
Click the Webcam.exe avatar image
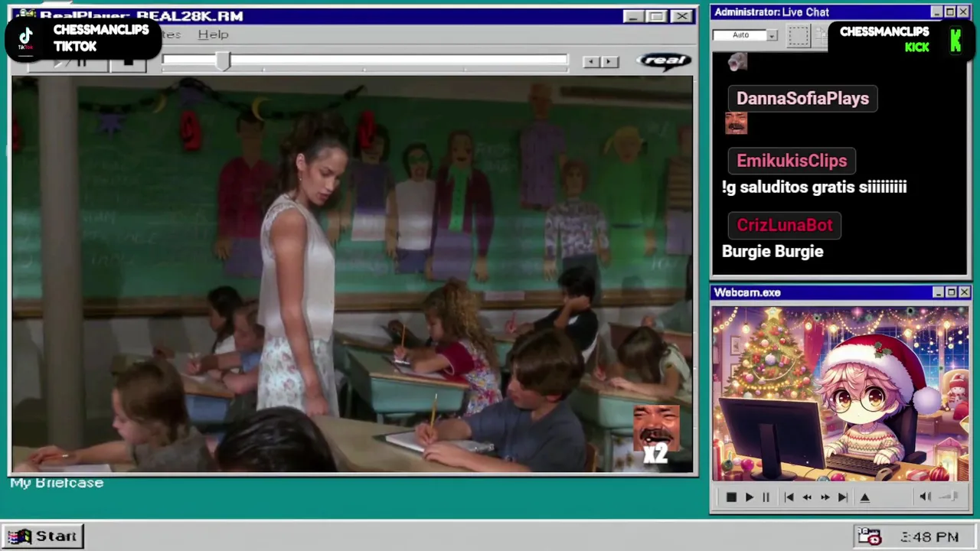pyautogui.click(x=840, y=394)
